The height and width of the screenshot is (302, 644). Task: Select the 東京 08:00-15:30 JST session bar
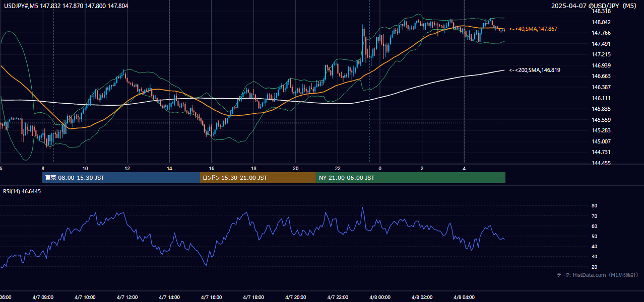pyautogui.click(x=121, y=178)
